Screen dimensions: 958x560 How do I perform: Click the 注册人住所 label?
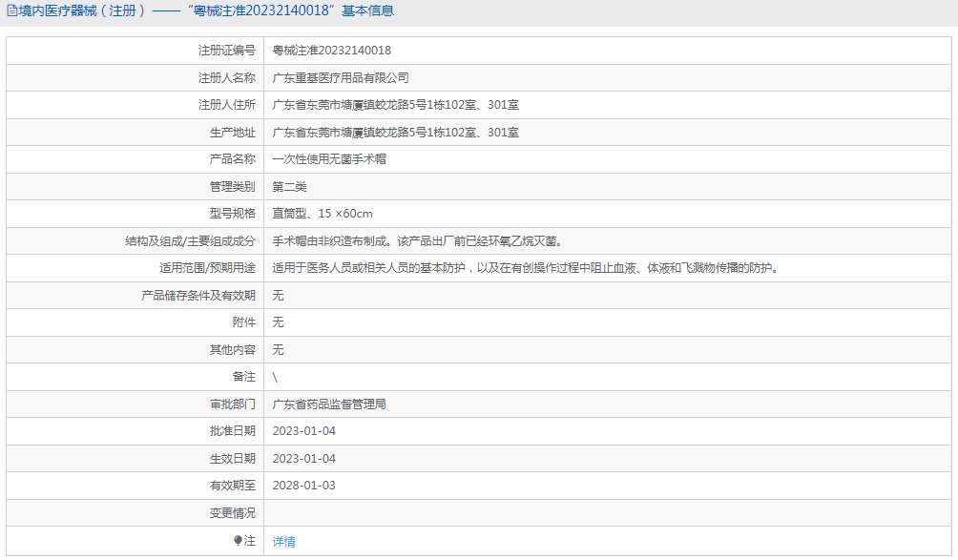click(227, 105)
